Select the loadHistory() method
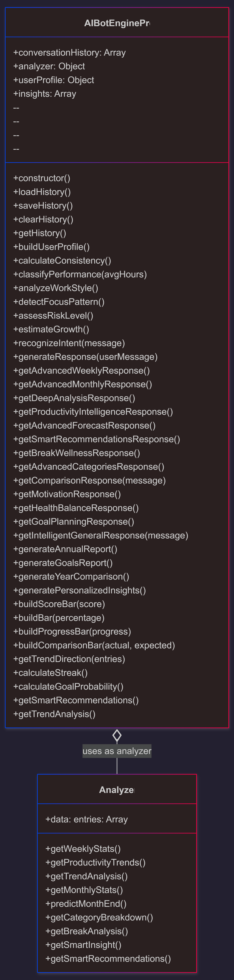Screen dimensions: 234x980 (x=42, y=192)
